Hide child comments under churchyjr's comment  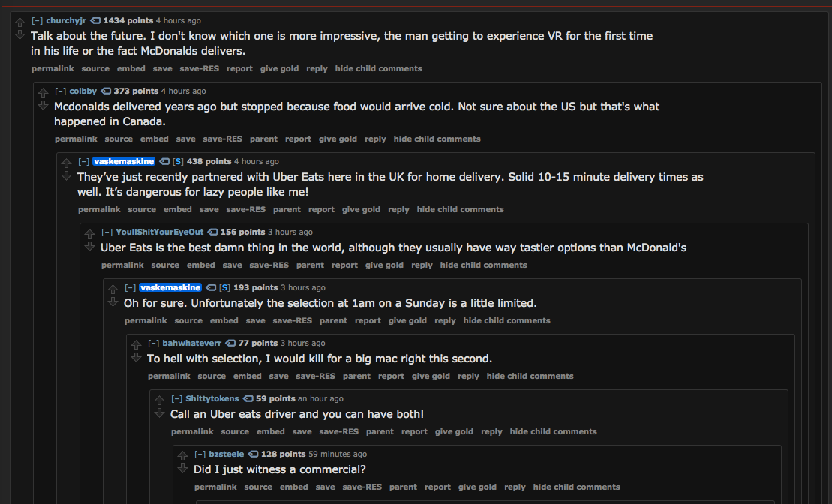point(378,68)
